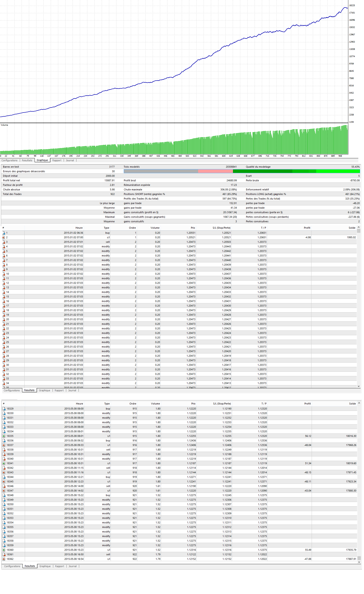This screenshot has height=594, width=364.
Task: Click the Heure column header in lower table
Action: 79,404
